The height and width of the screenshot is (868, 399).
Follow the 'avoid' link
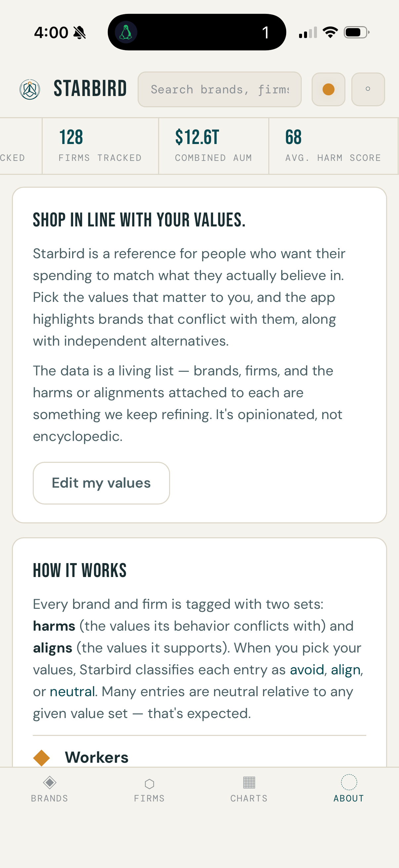(307, 669)
